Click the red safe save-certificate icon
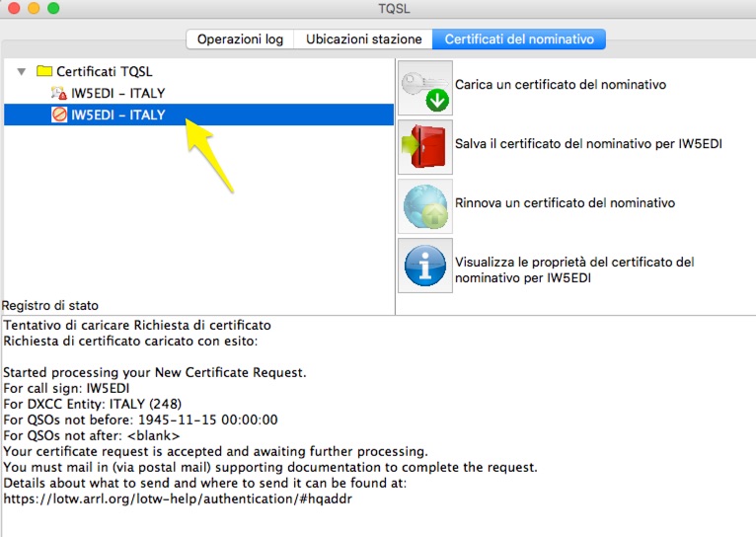This screenshot has width=756, height=537. [x=424, y=145]
